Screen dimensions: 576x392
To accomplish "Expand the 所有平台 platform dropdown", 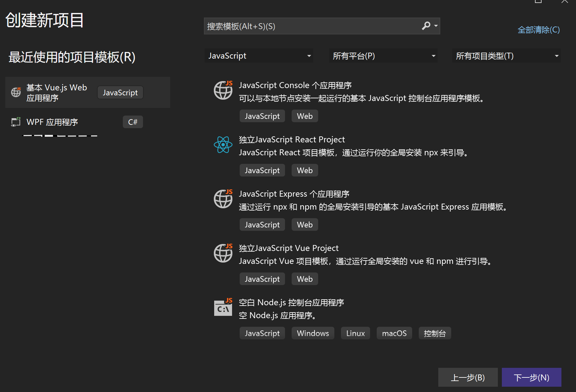I will tap(383, 56).
